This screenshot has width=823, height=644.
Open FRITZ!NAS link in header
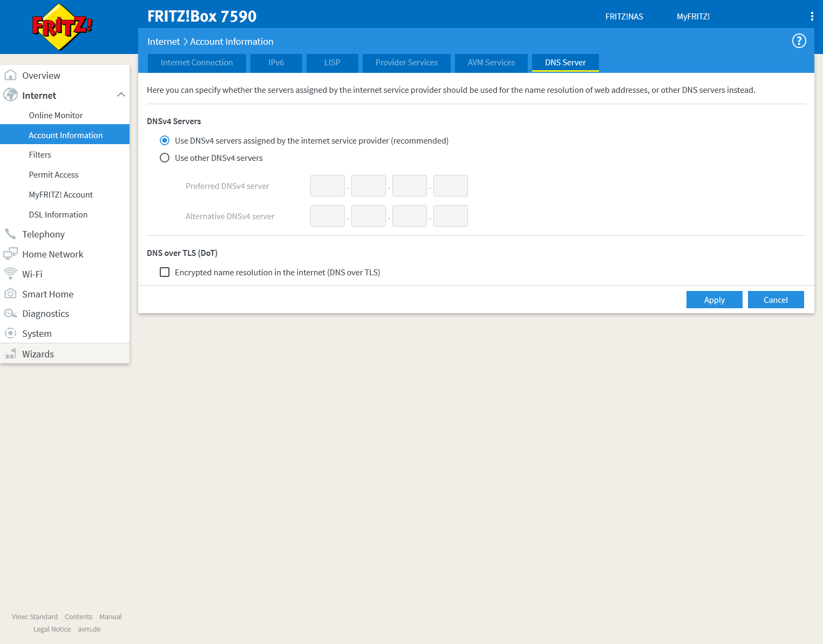[x=624, y=16]
